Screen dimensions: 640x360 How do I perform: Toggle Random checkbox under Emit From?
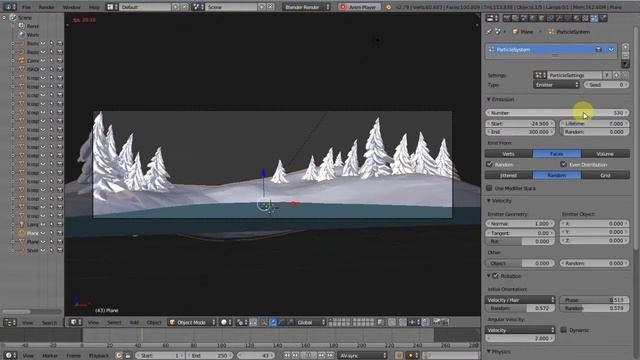pos(489,164)
